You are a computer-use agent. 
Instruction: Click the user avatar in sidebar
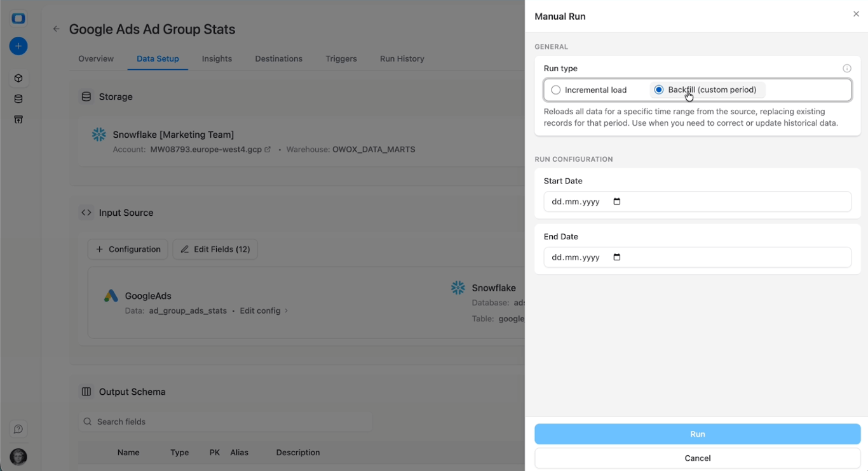click(x=18, y=456)
